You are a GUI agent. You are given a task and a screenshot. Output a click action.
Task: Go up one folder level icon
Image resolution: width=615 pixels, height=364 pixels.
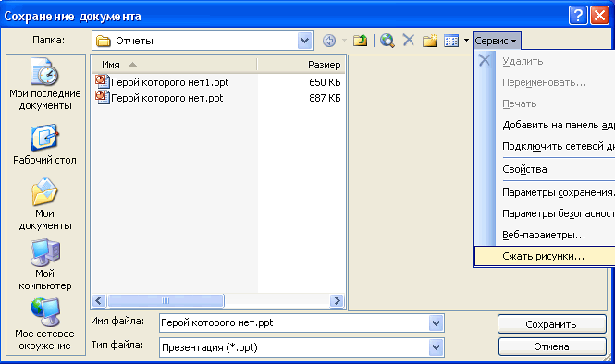coord(360,41)
